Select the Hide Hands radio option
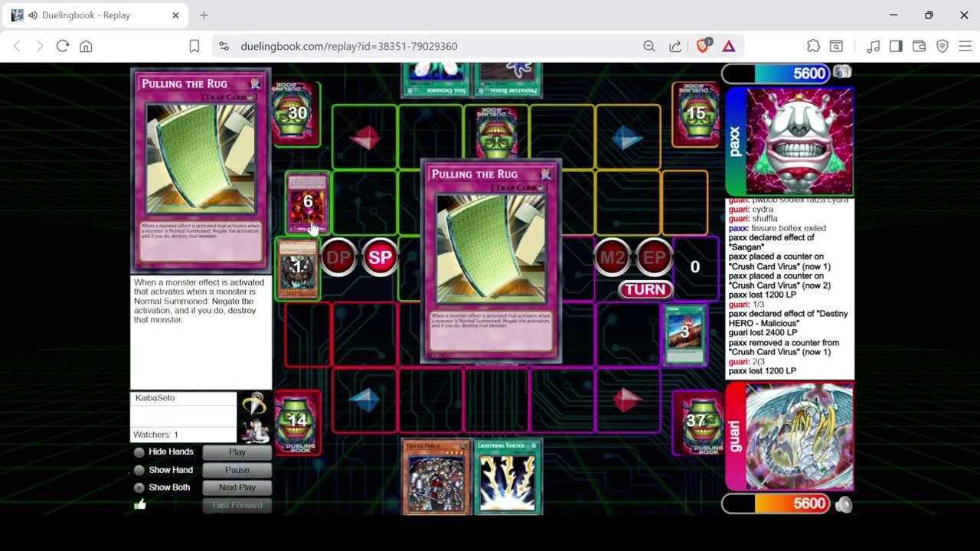 139,452
